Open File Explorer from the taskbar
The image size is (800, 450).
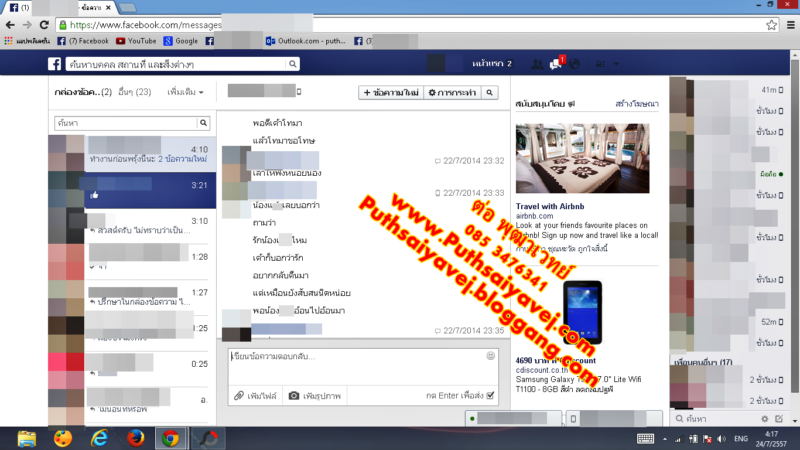click(27, 439)
